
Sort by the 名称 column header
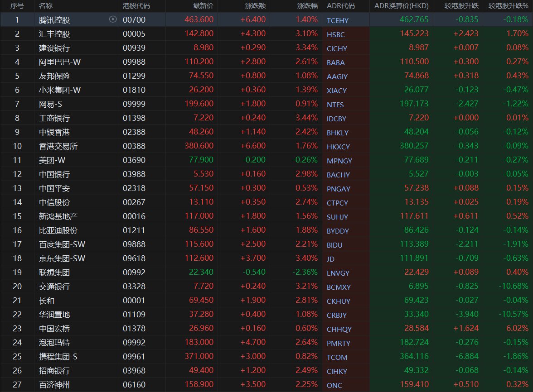(x=45, y=6)
